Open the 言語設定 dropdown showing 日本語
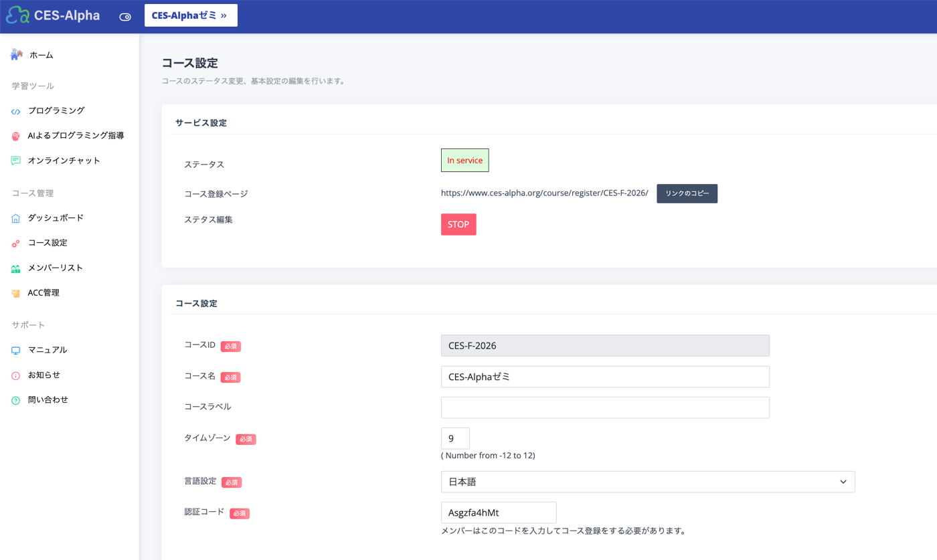The width and height of the screenshot is (937, 560). click(648, 482)
